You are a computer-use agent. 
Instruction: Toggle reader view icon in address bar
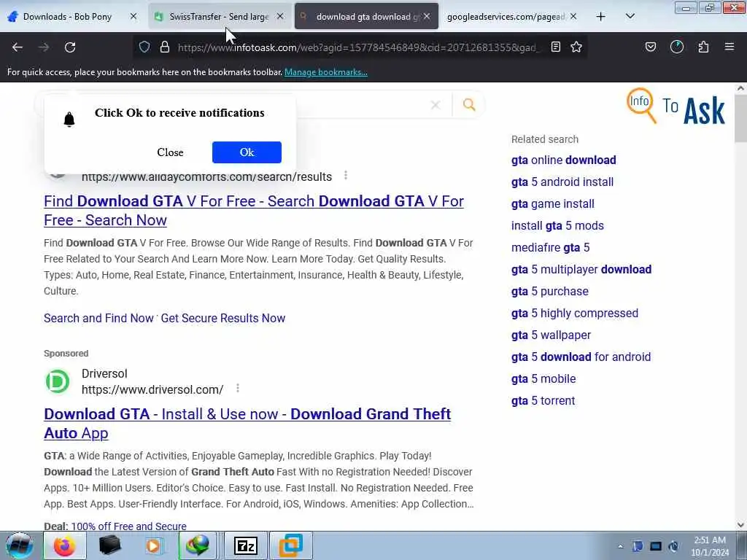[555, 47]
